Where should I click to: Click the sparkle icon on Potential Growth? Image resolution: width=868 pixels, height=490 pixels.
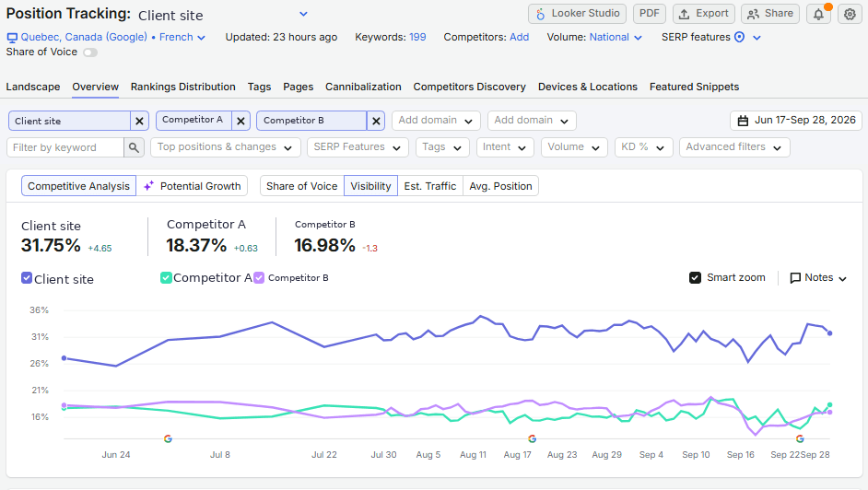pos(149,186)
